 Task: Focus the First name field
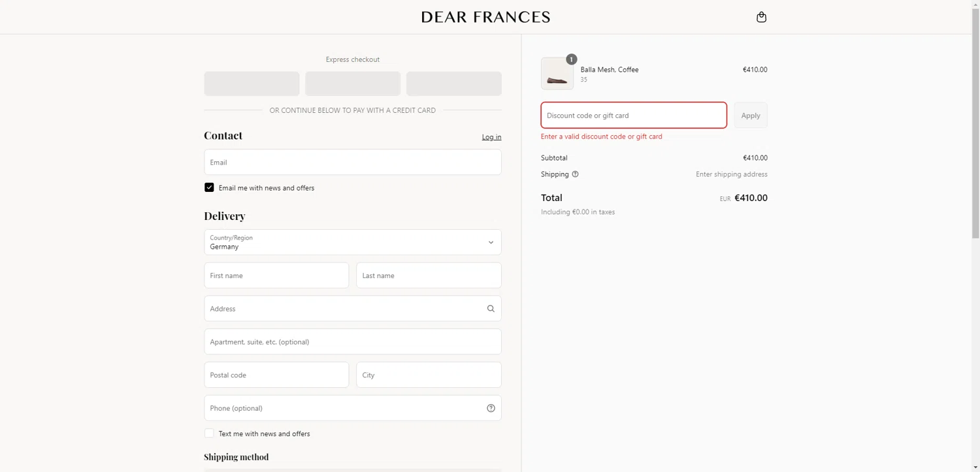click(276, 275)
